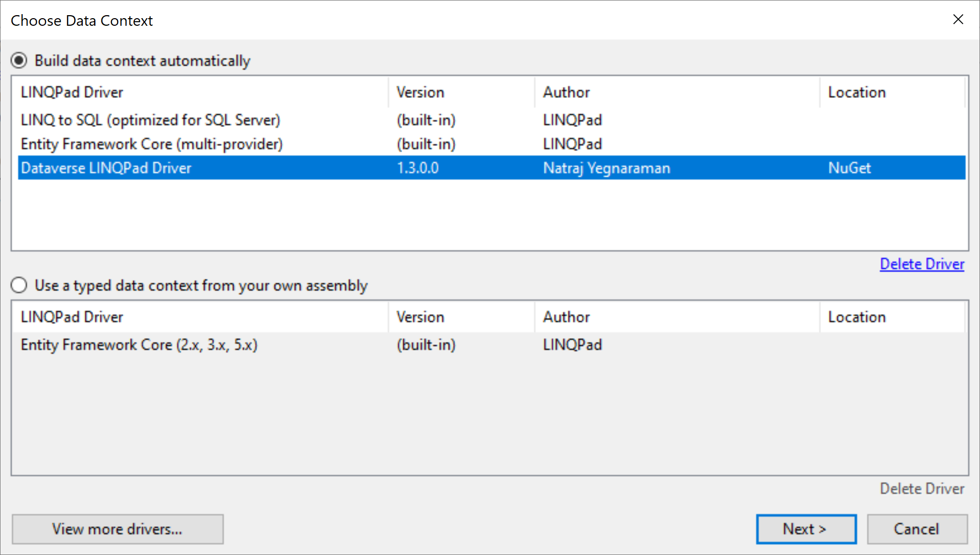Close the dialog with X button
The width and height of the screenshot is (980, 555).
click(958, 20)
